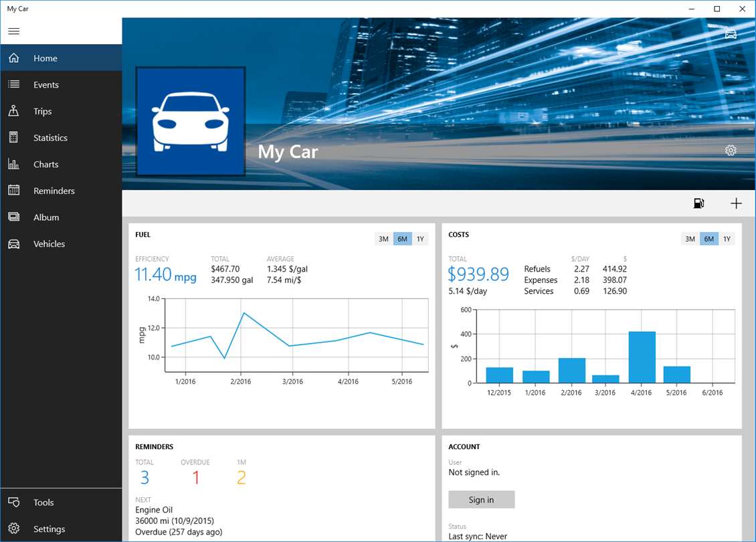Open the hamburger navigation menu

click(14, 31)
